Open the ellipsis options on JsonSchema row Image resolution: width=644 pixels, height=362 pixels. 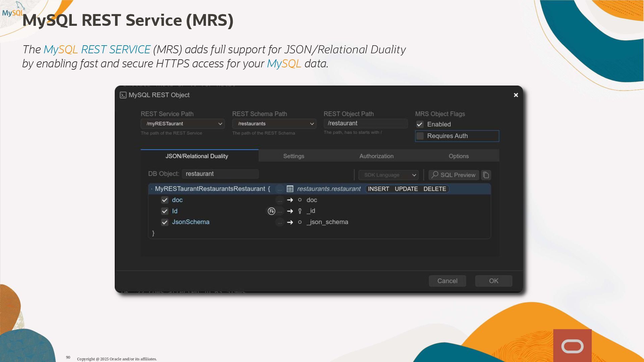(x=280, y=222)
